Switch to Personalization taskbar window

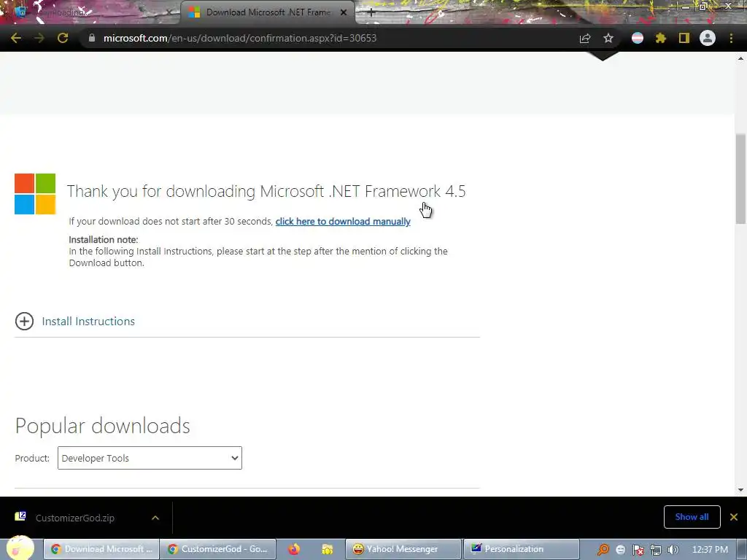[x=521, y=549]
